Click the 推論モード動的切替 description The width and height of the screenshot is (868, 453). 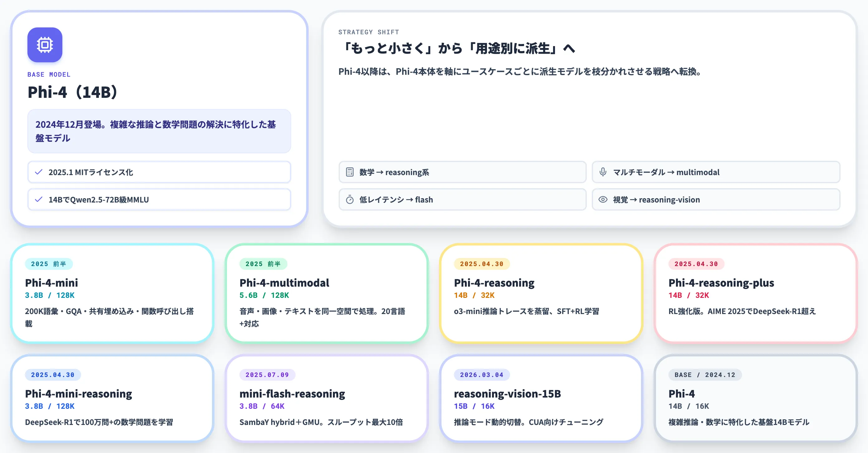528,422
